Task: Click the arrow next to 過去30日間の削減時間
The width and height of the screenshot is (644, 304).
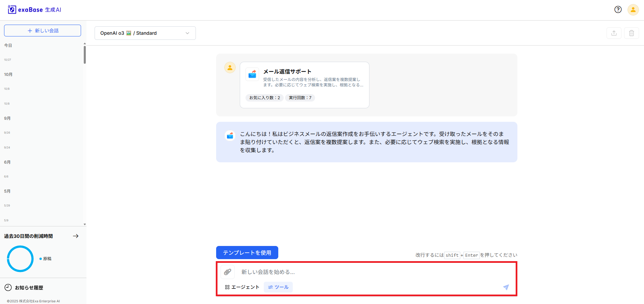Action: click(76, 236)
